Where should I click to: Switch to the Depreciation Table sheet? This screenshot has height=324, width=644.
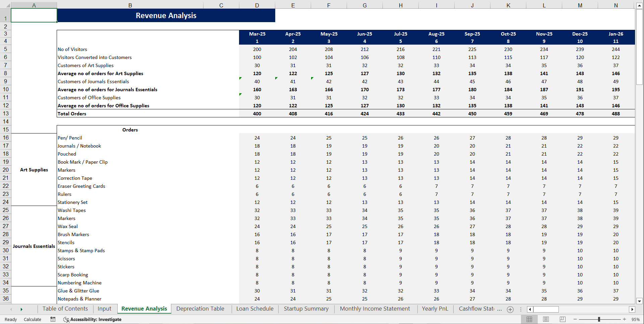pos(200,309)
